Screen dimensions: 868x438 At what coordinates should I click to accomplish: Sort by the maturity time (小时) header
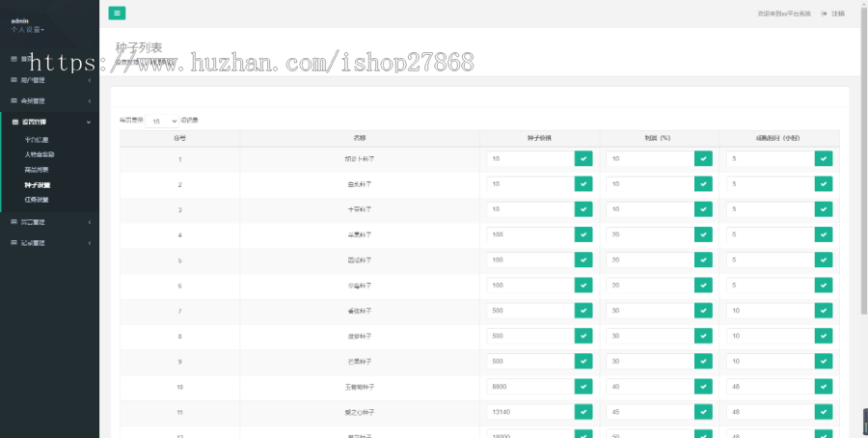pyautogui.click(x=779, y=138)
